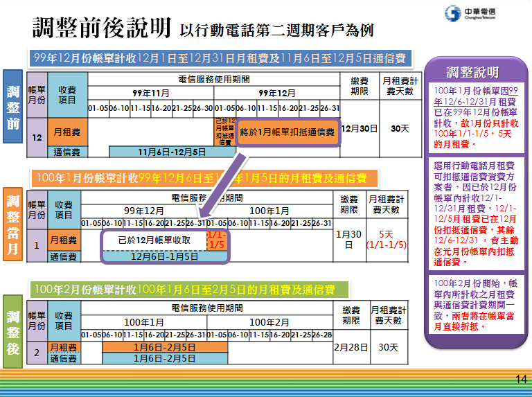Click the 1月30日 payment deadline cell
This screenshot has height=397, width=532.
coord(349,240)
